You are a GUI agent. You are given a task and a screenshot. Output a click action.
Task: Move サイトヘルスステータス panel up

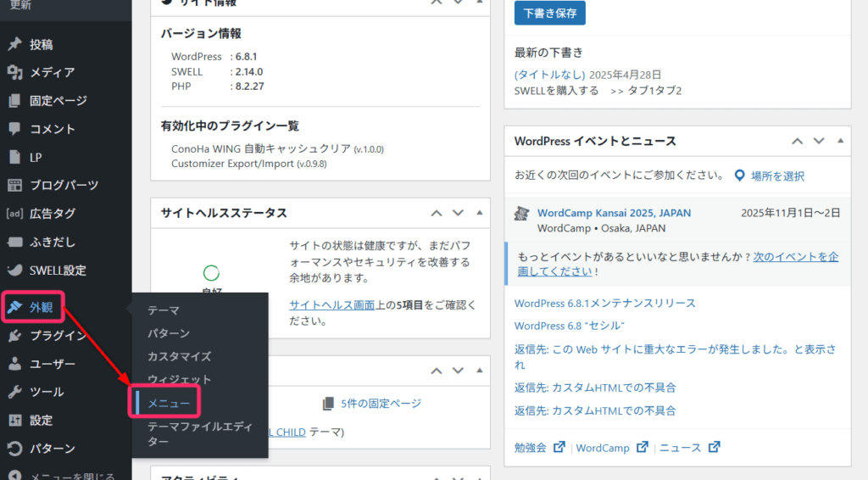(x=437, y=213)
